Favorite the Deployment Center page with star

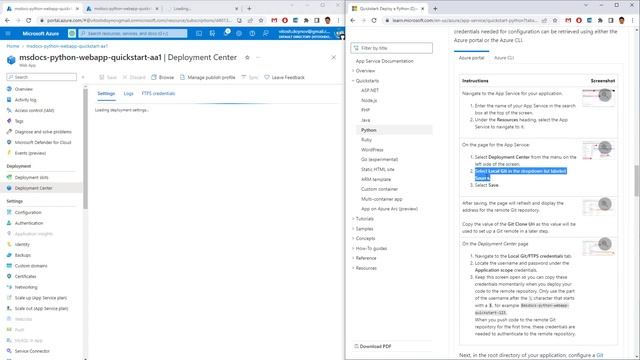(x=247, y=58)
